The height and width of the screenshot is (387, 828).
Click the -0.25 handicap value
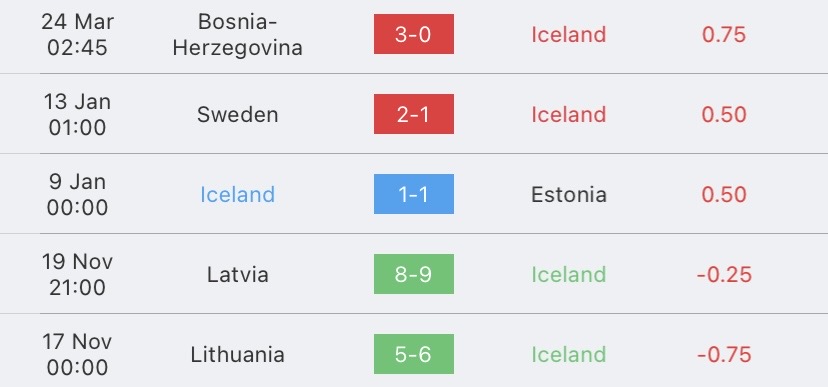pos(724,275)
